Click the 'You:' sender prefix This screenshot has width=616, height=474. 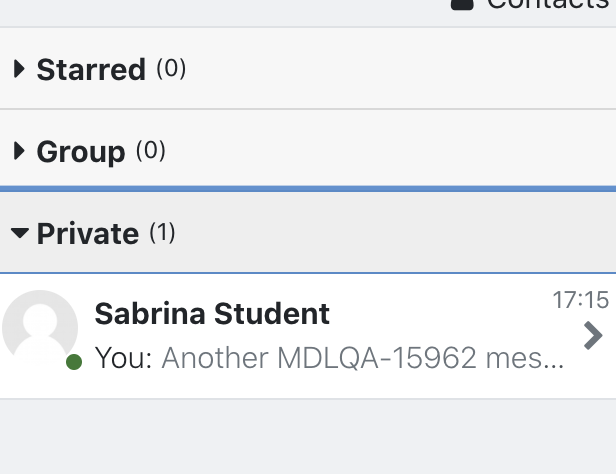(123, 358)
